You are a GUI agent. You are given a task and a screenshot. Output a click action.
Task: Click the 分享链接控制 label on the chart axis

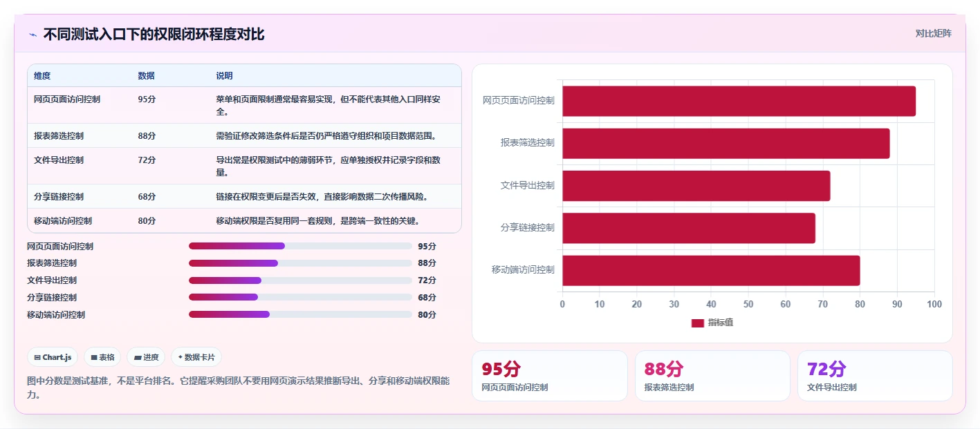pyautogui.click(x=528, y=228)
